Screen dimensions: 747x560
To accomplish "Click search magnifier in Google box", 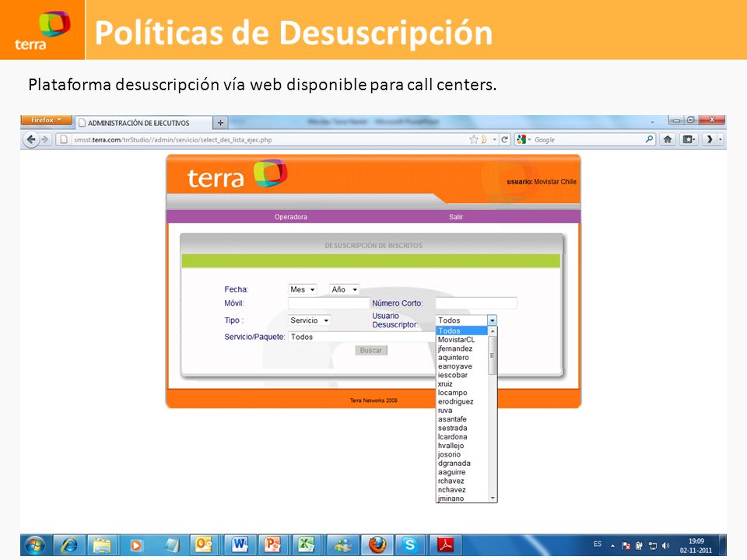I will tap(649, 139).
